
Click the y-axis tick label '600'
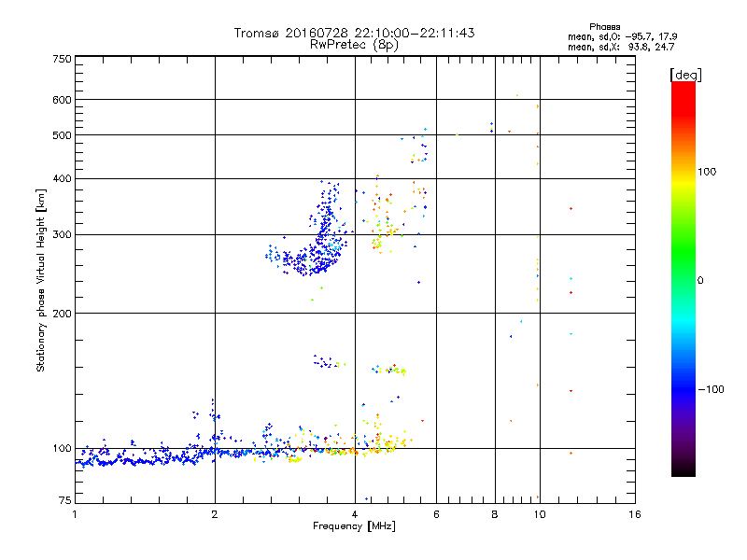(x=62, y=100)
